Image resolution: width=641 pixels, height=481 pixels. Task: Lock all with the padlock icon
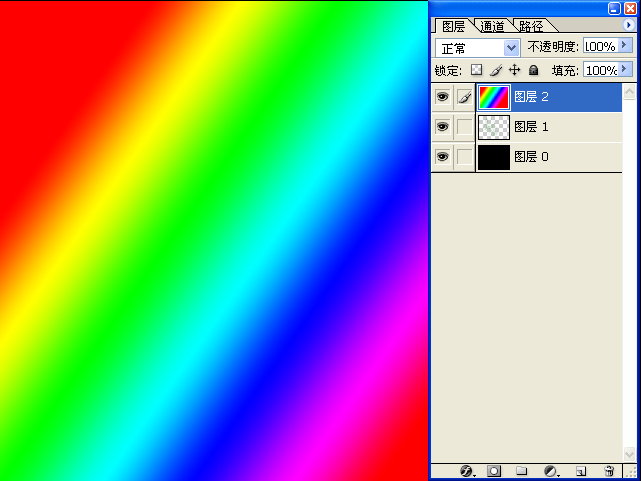533,70
